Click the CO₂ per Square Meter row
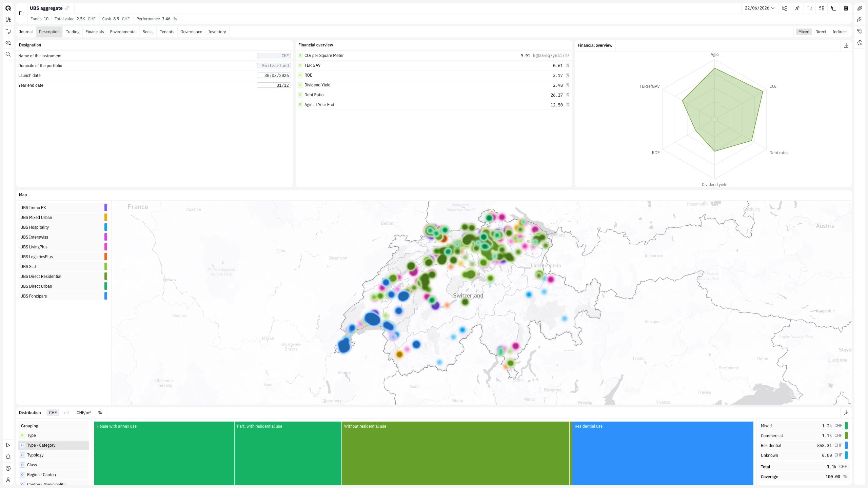The width and height of the screenshot is (868, 488). (x=434, y=56)
